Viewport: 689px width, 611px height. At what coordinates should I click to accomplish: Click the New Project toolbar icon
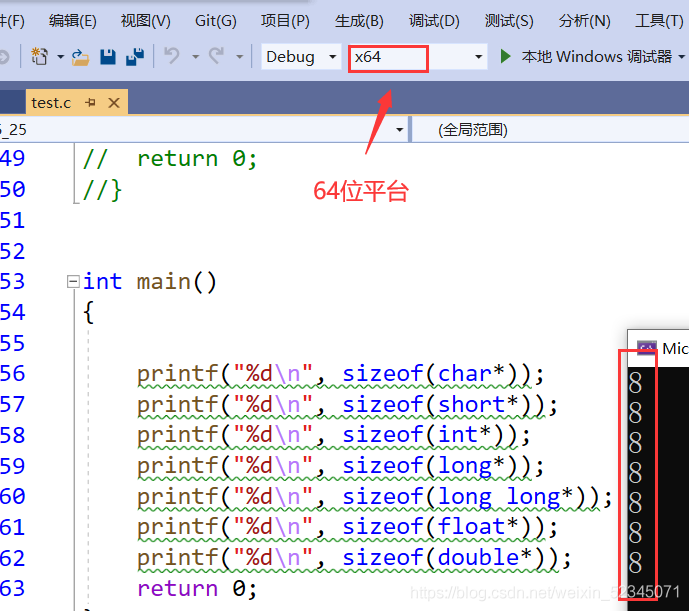(40, 57)
